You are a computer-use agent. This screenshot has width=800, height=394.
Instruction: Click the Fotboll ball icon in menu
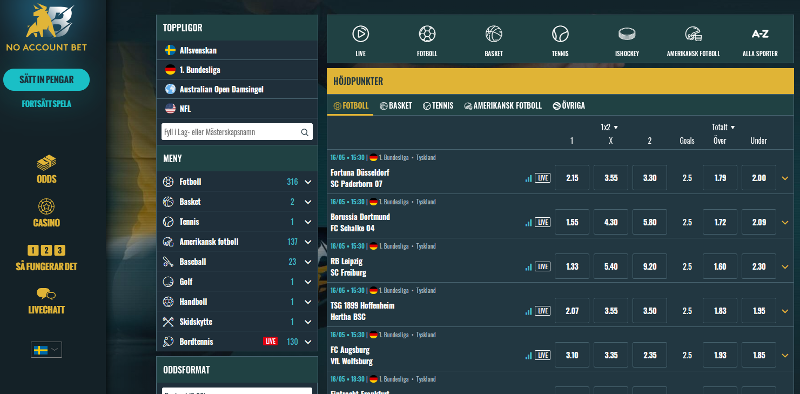[x=168, y=182]
